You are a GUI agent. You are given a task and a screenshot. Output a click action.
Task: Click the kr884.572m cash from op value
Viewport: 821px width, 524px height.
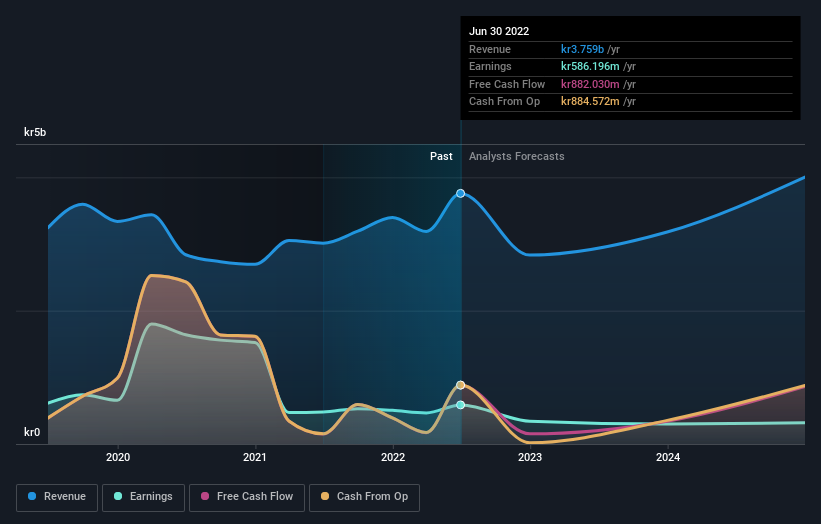click(x=590, y=102)
